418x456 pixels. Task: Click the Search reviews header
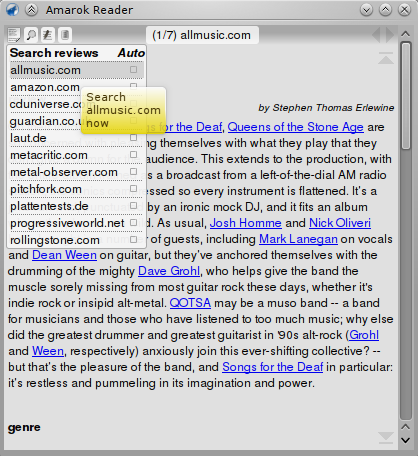[x=54, y=53]
